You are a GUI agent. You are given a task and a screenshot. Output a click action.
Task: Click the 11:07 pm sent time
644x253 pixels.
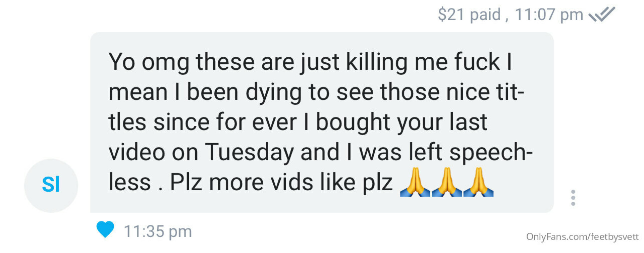549,15
